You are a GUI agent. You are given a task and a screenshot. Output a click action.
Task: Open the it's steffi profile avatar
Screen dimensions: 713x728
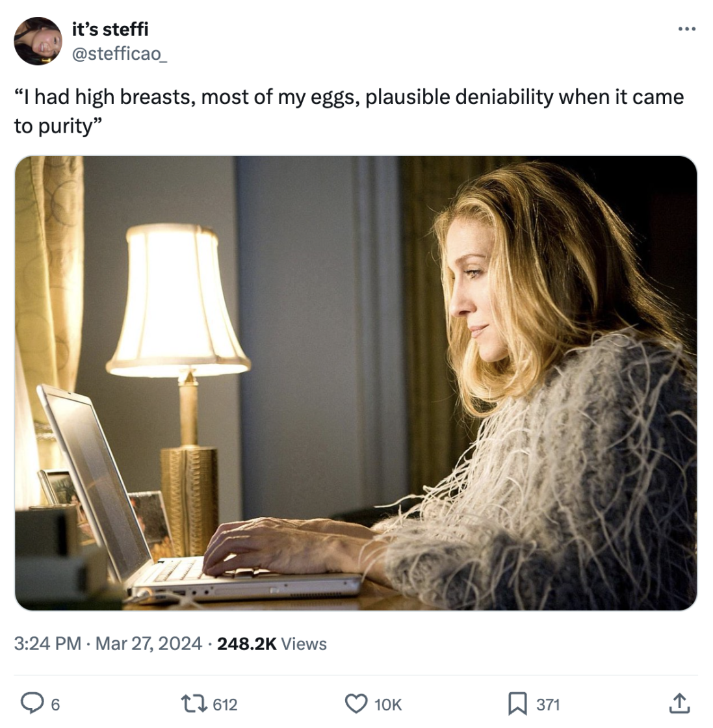coord(38,41)
